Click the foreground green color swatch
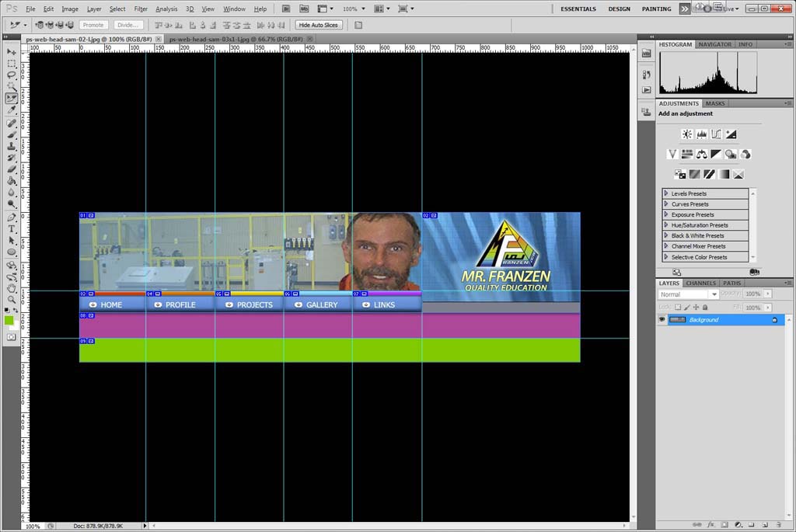796x532 pixels. pos(9,320)
